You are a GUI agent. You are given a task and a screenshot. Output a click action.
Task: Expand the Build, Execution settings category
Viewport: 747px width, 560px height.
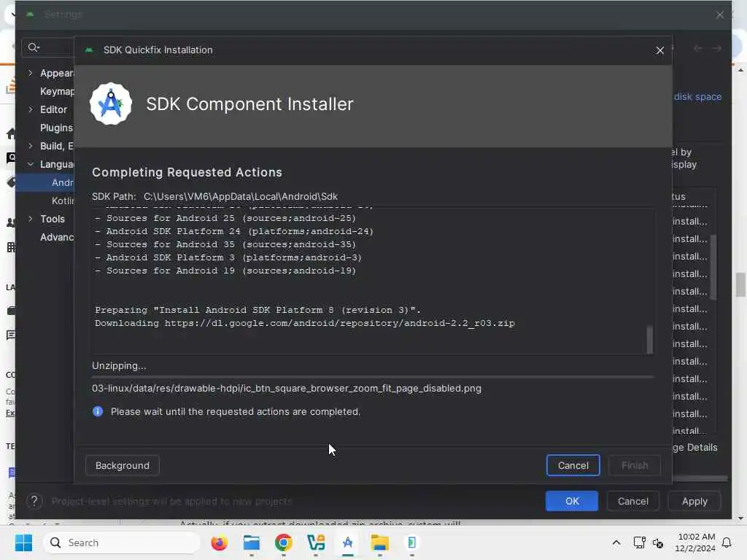tap(31, 146)
